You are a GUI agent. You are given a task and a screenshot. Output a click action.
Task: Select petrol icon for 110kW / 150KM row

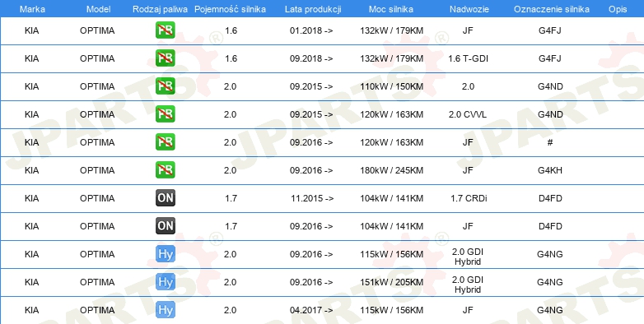(165, 86)
